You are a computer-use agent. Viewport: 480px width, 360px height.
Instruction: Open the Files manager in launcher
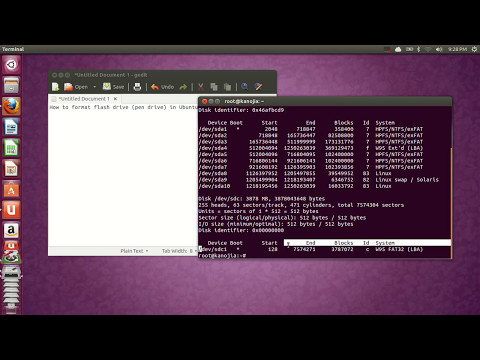point(11,85)
